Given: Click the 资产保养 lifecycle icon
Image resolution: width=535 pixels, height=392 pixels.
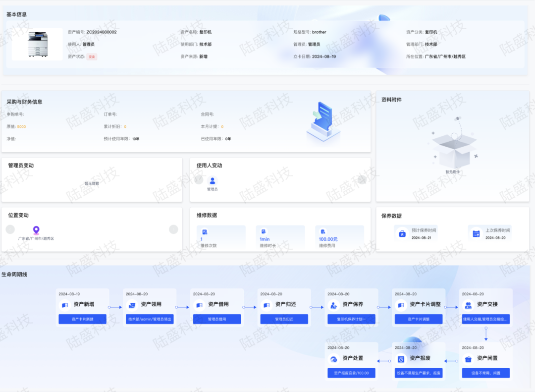Looking at the screenshot, I should tap(333, 305).
